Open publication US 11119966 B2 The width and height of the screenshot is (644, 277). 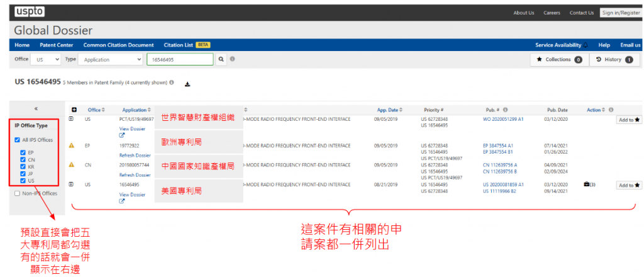click(x=500, y=191)
